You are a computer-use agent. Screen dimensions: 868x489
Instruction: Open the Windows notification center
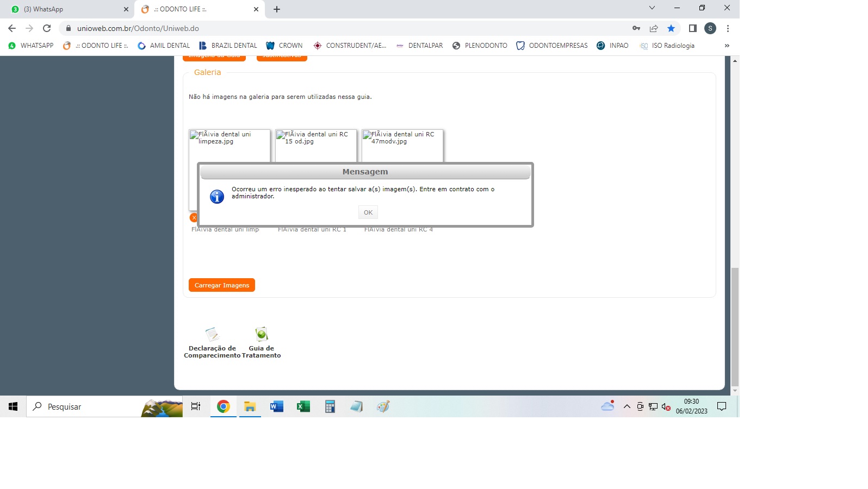pos(722,406)
